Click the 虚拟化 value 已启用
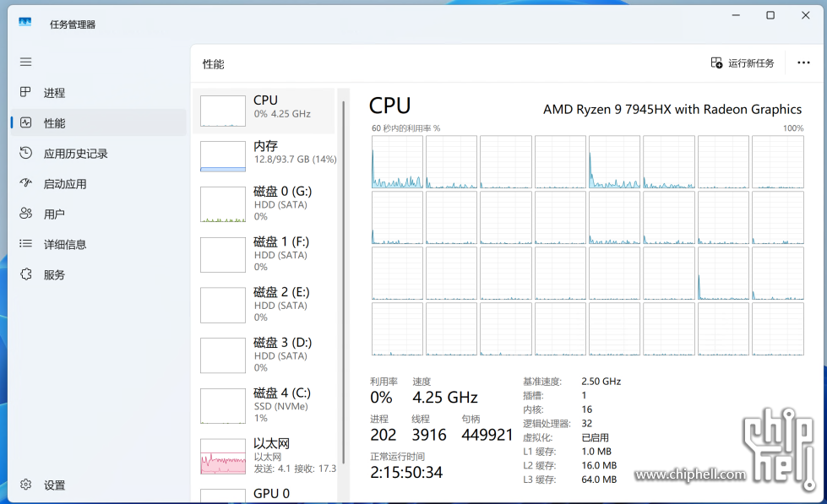This screenshot has height=504, width=827. tap(595, 437)
